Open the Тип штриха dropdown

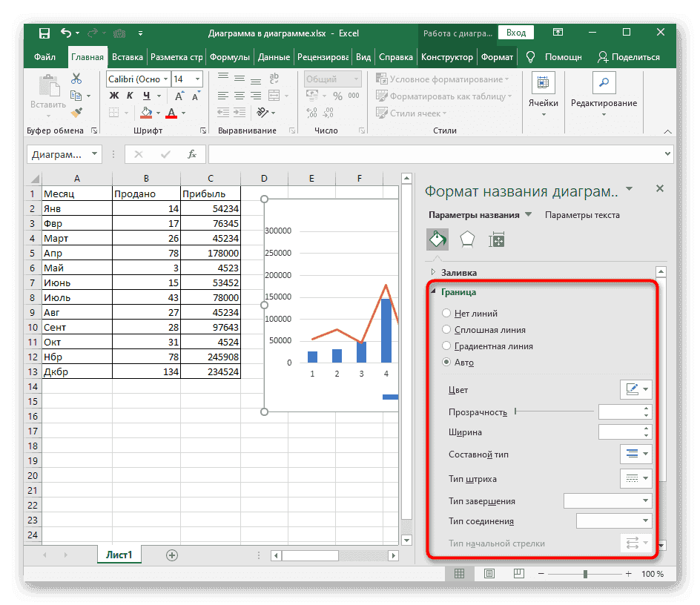pyautogui.click(x=635, y=478)
